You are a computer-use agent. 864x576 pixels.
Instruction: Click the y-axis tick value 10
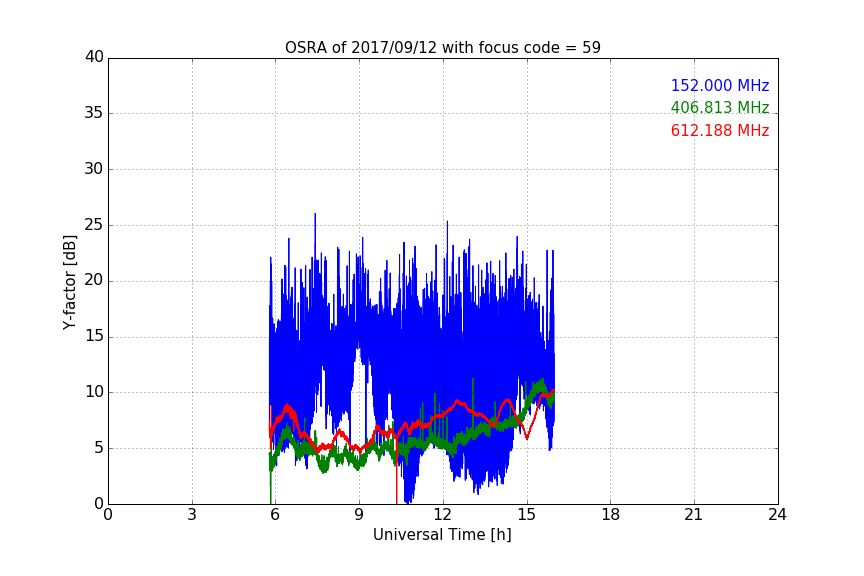point(94,392)
